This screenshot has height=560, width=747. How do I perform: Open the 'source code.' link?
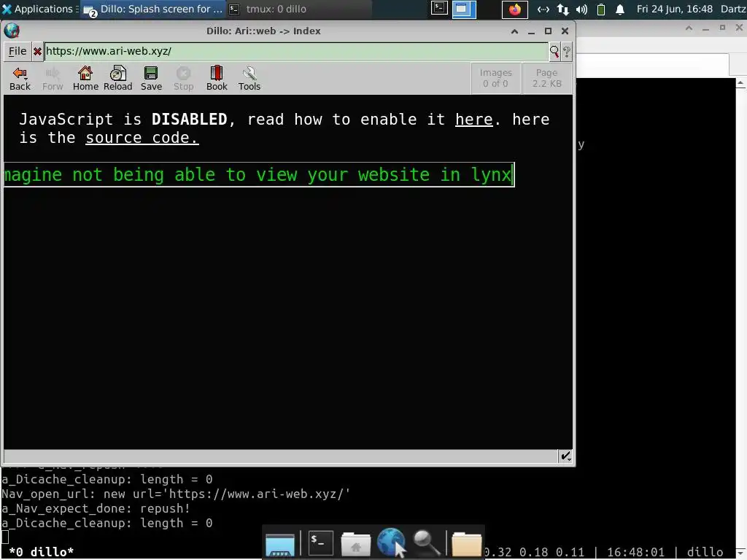coord(142,138)
